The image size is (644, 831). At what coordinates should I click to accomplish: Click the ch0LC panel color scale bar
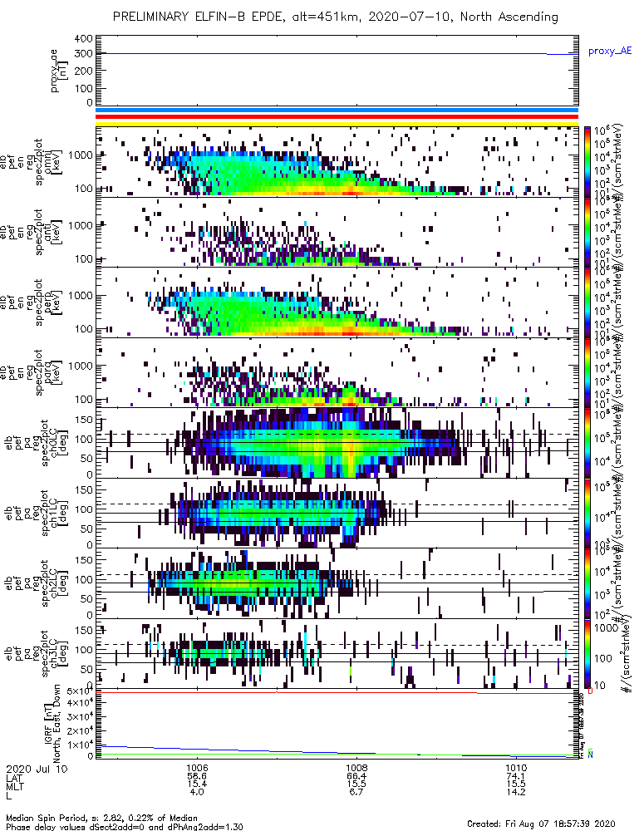pyautogui.click(x=587, y=443)
